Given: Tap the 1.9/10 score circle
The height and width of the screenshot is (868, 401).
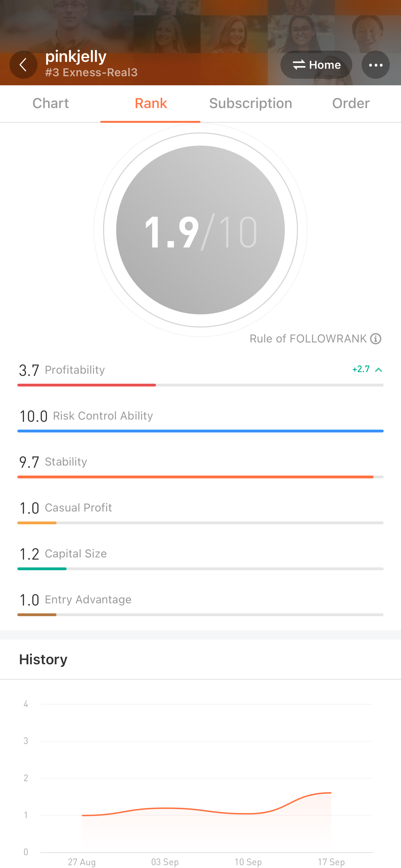Looking at the screenshot, I should point(200,230).
